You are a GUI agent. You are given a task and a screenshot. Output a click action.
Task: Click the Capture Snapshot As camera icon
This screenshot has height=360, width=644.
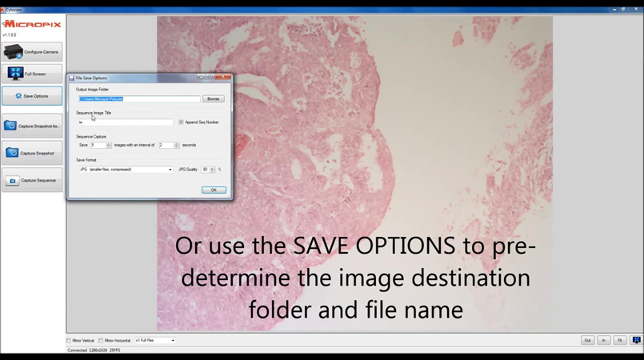tap(10, 125)
